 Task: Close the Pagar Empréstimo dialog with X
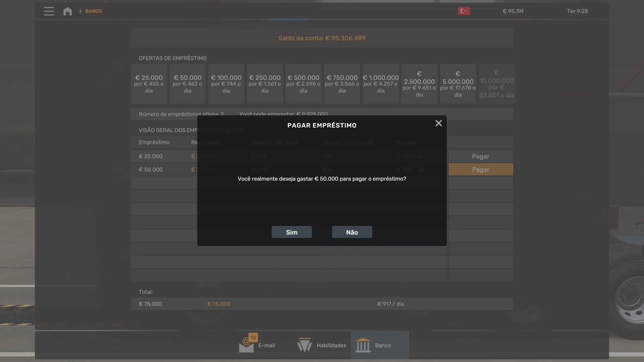(438, 123)
